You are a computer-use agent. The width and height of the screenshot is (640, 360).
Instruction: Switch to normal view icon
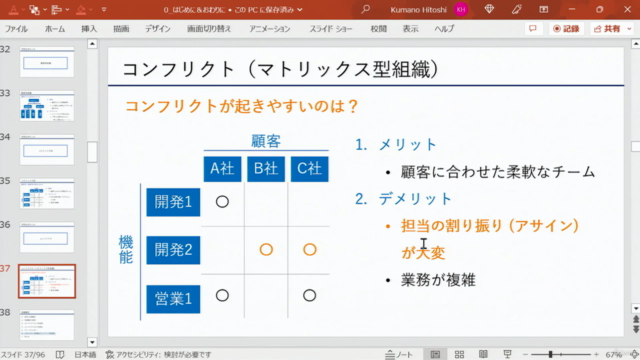point(435,354)
